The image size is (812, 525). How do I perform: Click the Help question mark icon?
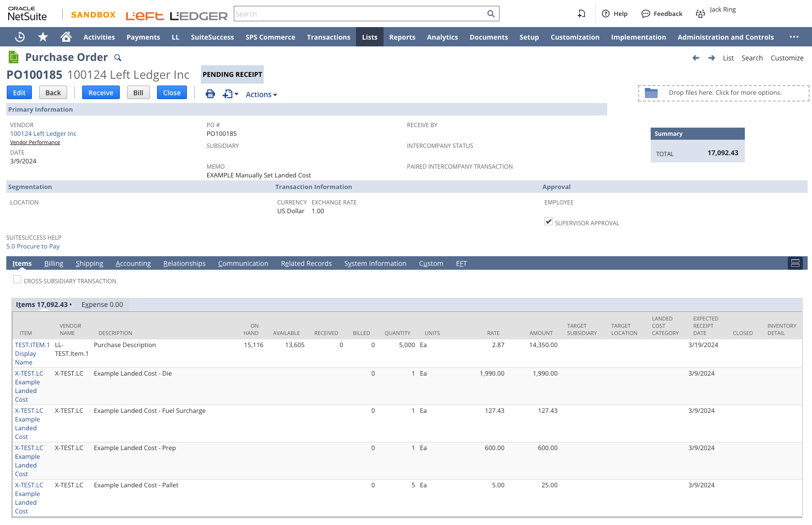(606, 14)
